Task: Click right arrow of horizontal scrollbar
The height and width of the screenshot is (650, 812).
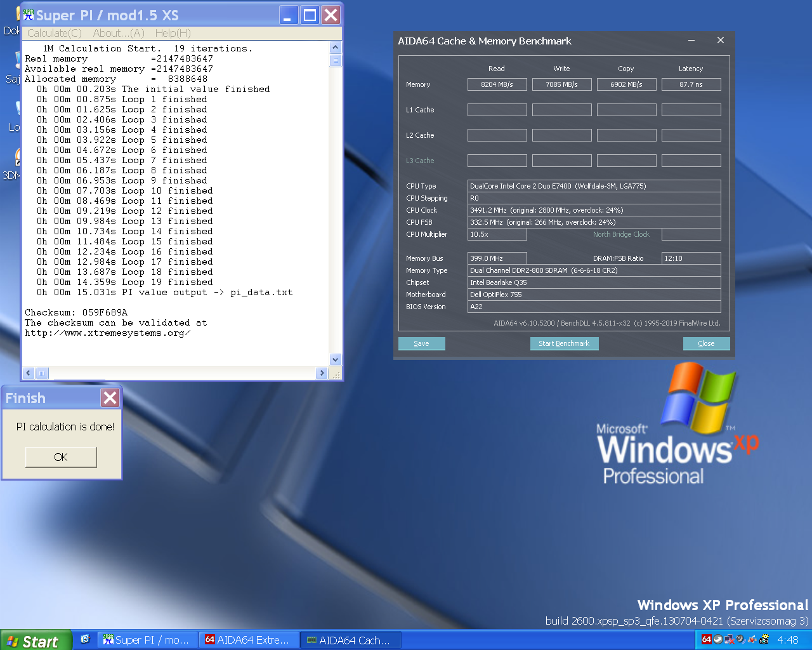Action: [322, 373]
